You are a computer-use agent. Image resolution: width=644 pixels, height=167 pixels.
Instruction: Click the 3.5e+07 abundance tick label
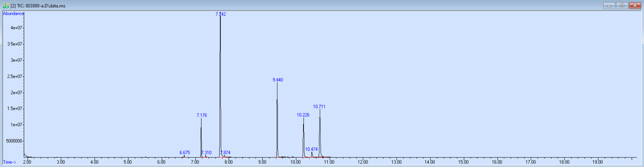click(x=15, y=44)
